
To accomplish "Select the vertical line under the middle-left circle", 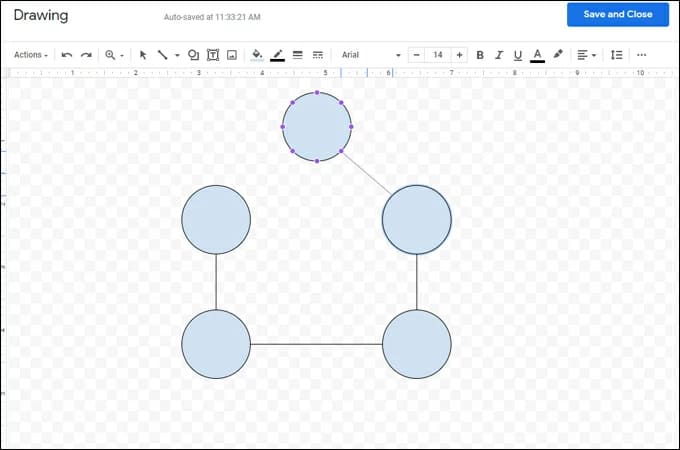I will pos(216,282).
